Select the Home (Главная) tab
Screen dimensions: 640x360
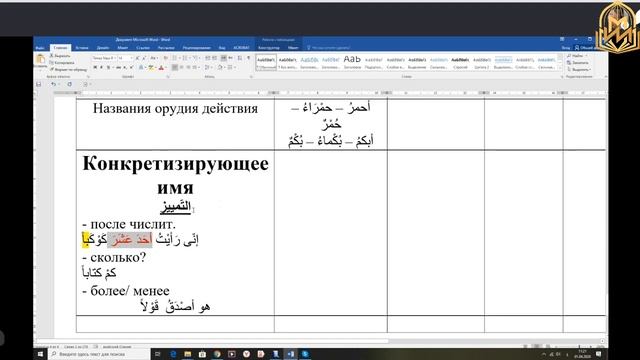coord(60,48)
